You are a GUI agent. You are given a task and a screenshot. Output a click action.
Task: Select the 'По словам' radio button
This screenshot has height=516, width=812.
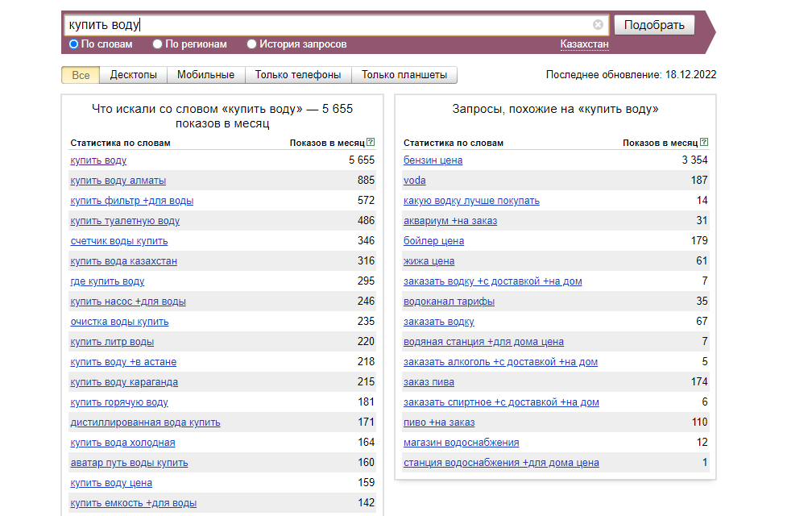tap(73, 44)
